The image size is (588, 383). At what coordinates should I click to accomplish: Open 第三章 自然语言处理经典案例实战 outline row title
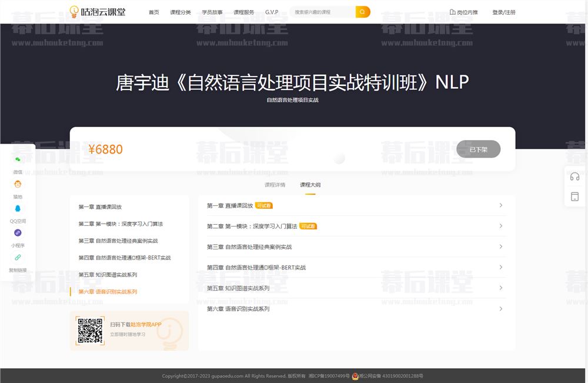pos(249,247)
